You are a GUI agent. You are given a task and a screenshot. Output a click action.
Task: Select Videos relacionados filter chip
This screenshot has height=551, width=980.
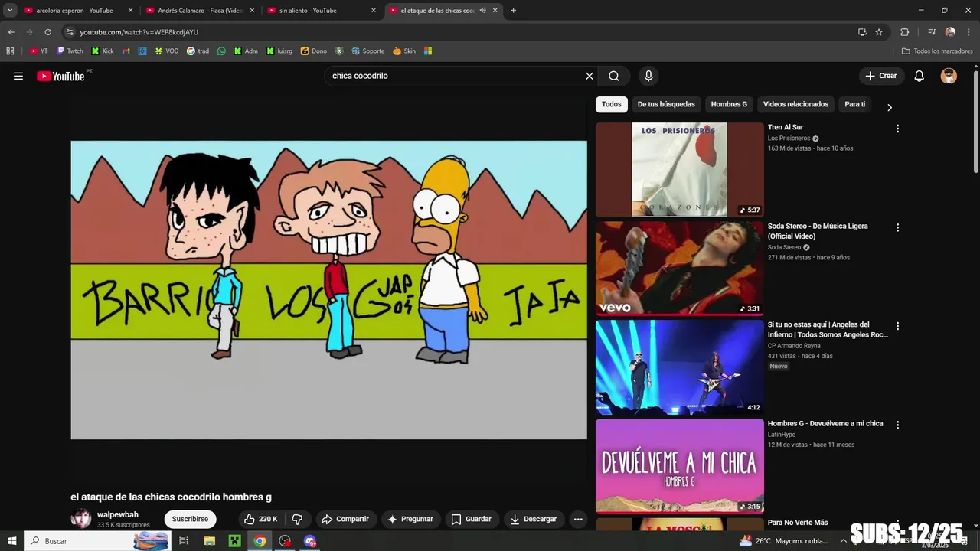(x=795, y=104)
